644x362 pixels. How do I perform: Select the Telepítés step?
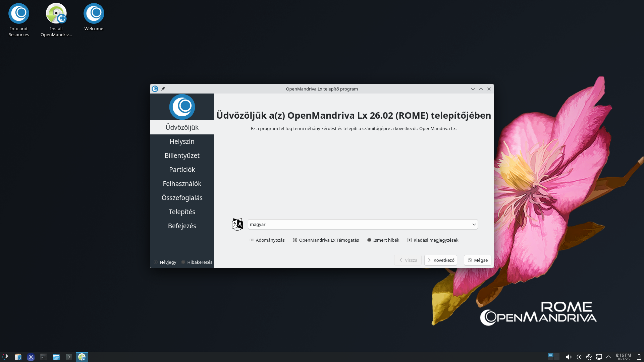point(182,212)
